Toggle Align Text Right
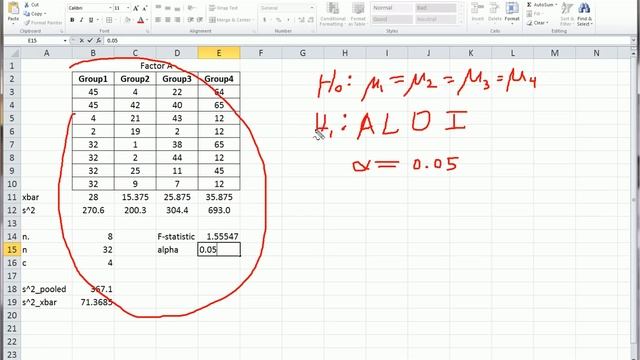 point(177,20)
